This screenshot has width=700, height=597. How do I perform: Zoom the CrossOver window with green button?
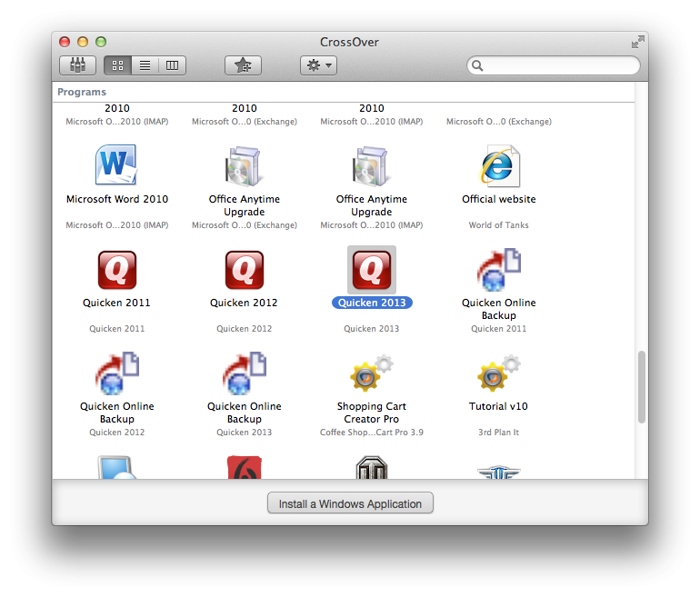tap(101, 42)
